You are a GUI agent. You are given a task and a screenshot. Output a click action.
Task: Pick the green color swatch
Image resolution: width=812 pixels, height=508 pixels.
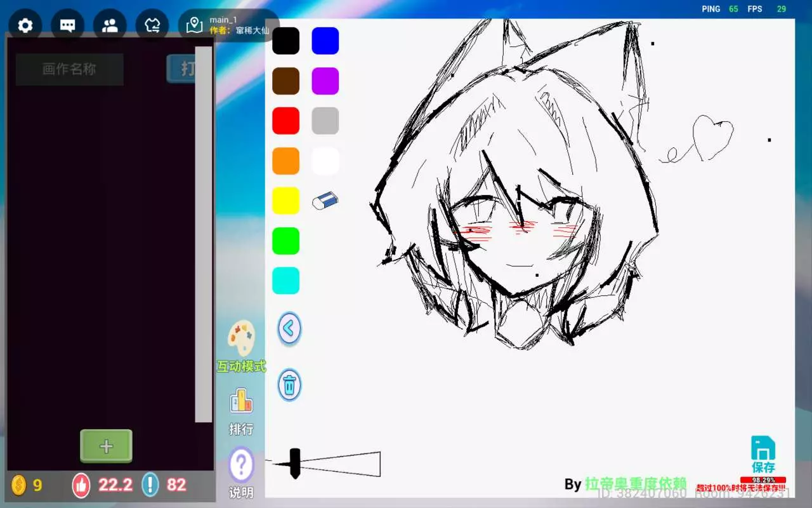click(285, 241)
